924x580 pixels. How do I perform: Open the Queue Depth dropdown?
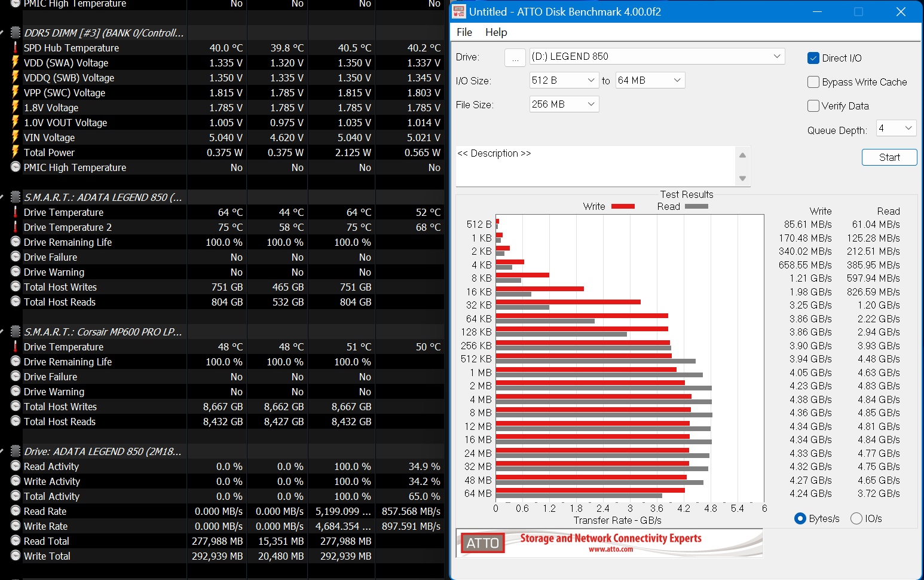(x=896, y=128)
